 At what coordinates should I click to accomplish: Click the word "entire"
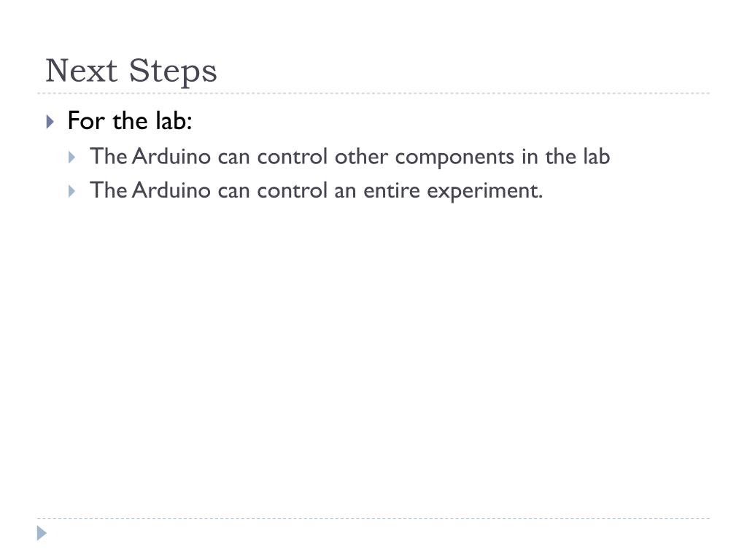point(392,191)
